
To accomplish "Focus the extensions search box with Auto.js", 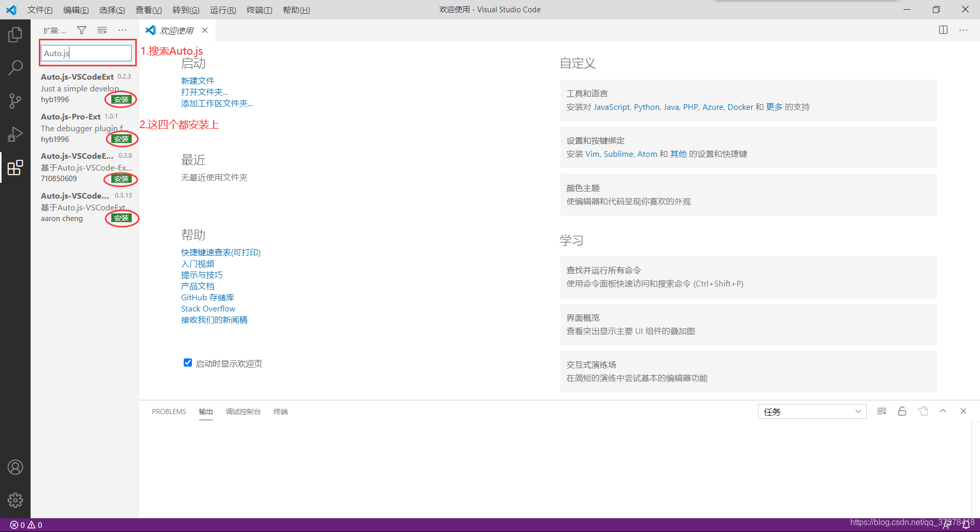I will 86,53.
